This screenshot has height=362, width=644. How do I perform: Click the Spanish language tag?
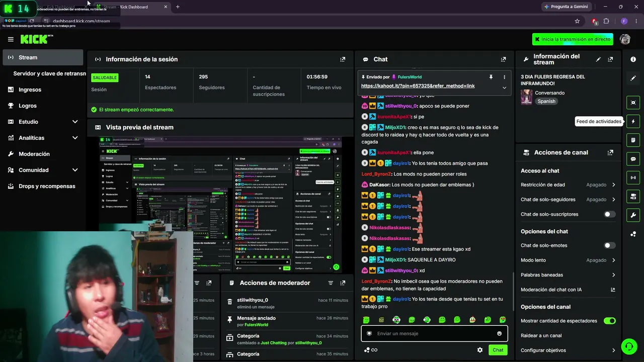(546, 101)
